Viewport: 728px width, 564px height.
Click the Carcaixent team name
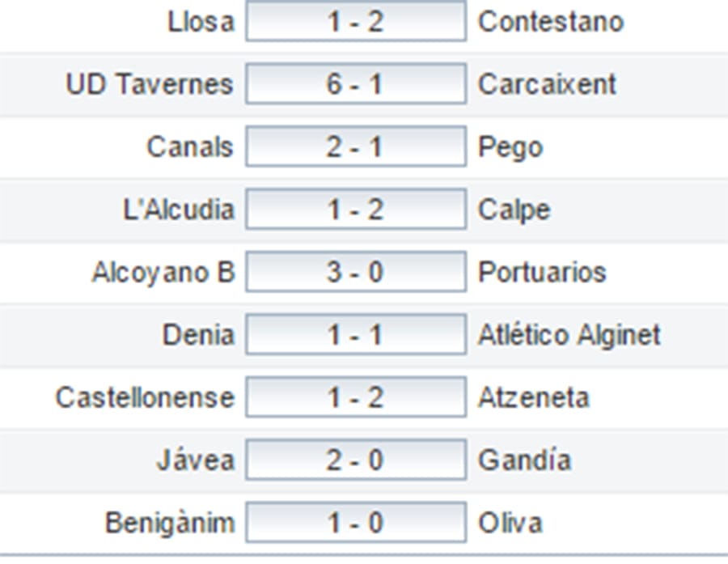point(548,84)
